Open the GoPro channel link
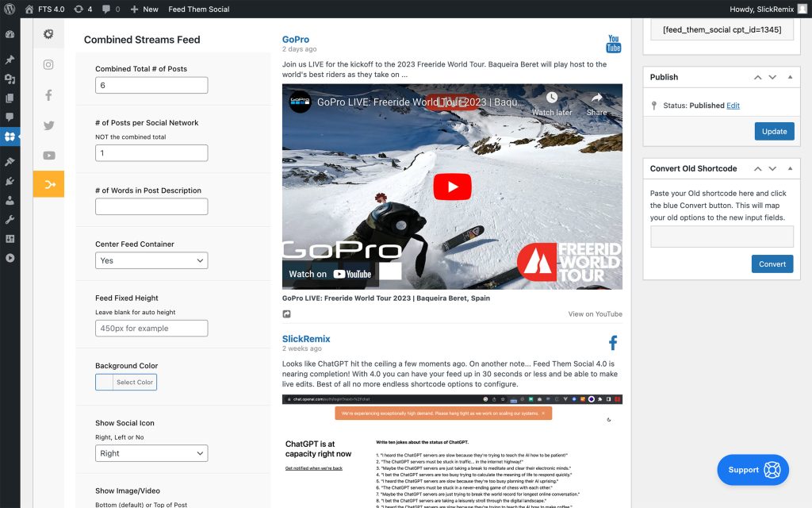 pos(296,40)
